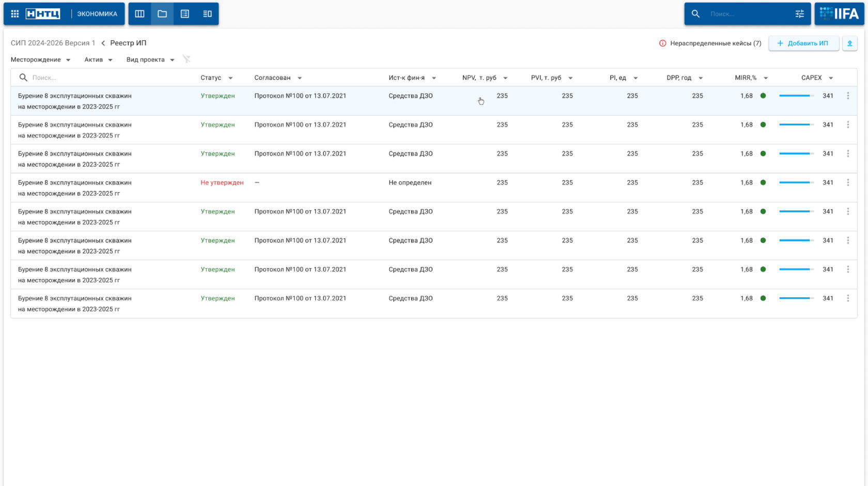Viewport: 868px width, 486px height.
Task: Click the clear filters icon
Action: 187,59
